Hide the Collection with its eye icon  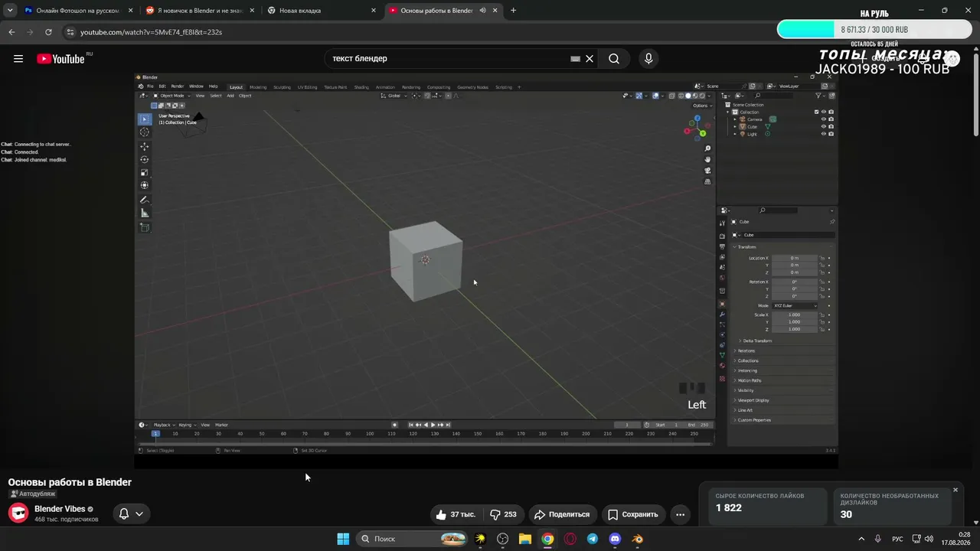tap(824, 112)
